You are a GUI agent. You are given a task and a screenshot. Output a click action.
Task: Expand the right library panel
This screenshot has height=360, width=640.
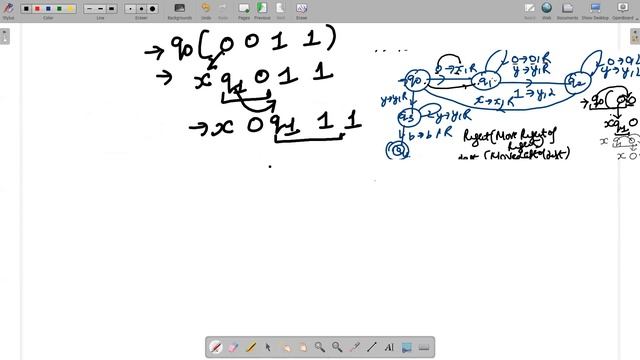tap(635, 36)
